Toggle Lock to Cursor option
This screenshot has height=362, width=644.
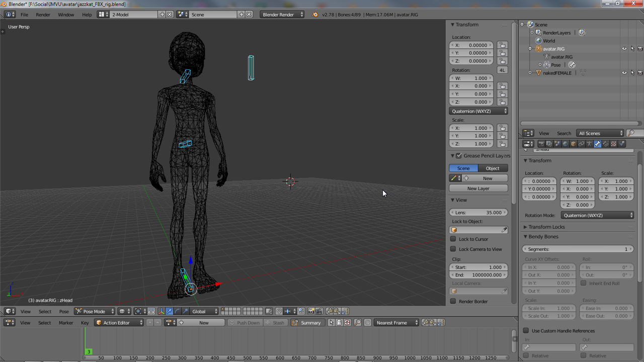pyautogui.click(x=452, y=239)
